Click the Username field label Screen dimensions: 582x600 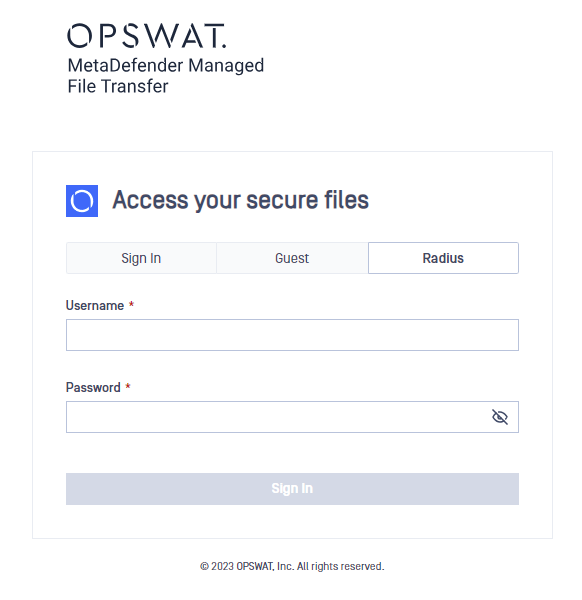[x=95, y=305]
